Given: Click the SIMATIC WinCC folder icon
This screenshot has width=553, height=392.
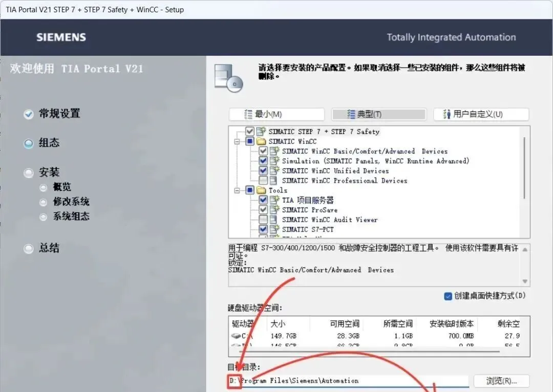Looking at the screenshot, I should [261, 141].
